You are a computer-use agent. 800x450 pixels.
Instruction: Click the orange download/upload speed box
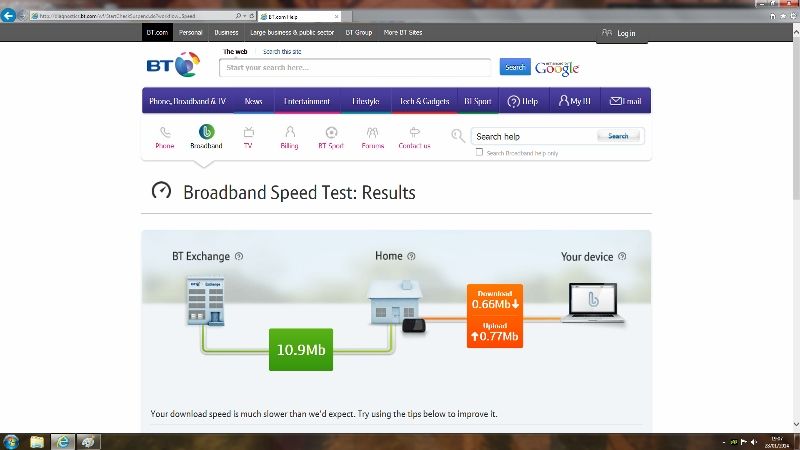pos(495,316)
